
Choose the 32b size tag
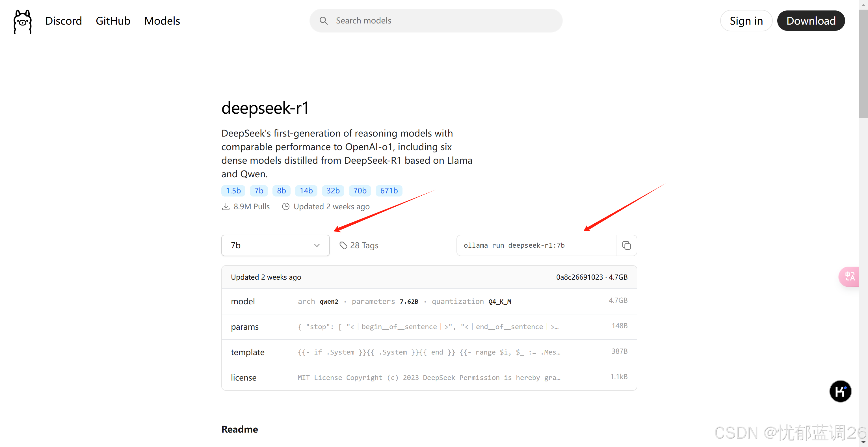pos(333,191)
